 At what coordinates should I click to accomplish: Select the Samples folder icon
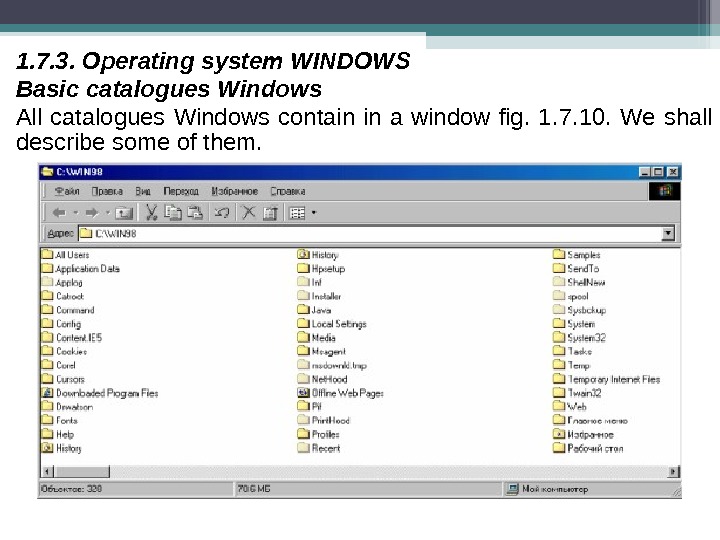tap(559, 254)
